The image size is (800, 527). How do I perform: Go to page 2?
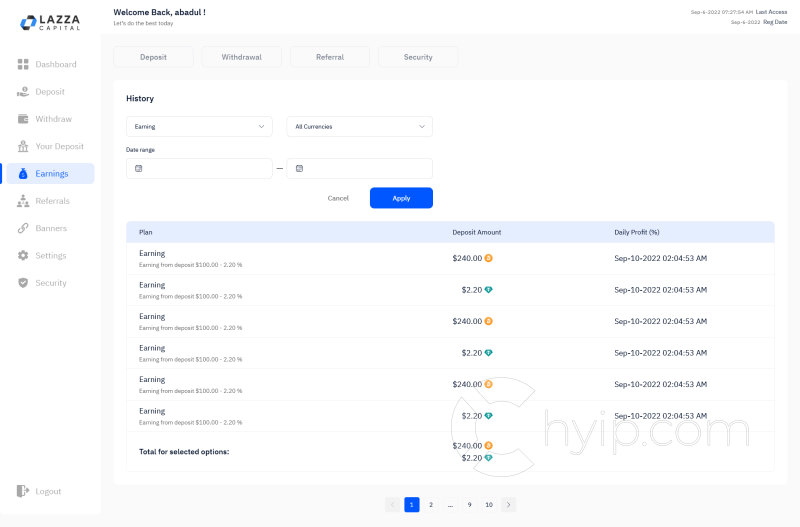(431, 505)
